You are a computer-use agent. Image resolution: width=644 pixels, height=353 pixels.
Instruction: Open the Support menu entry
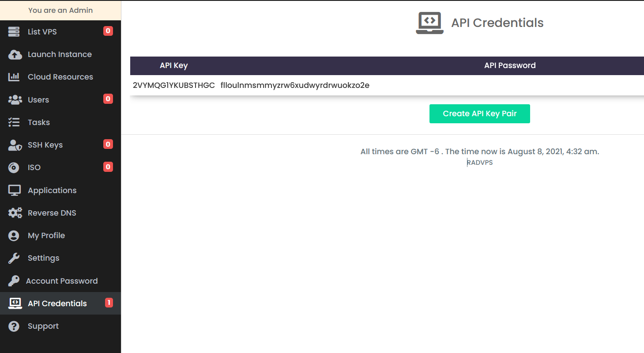tap(43, 326)
